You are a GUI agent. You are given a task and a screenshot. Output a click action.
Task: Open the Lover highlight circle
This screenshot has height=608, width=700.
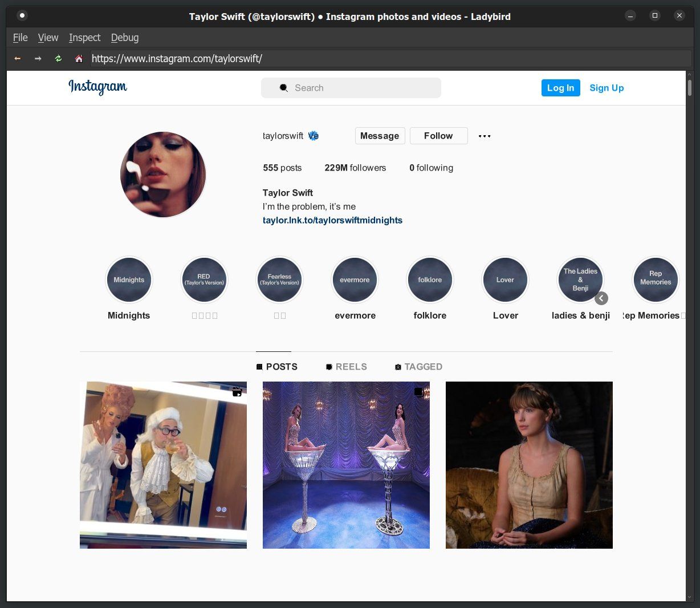(x=505, y=280)
